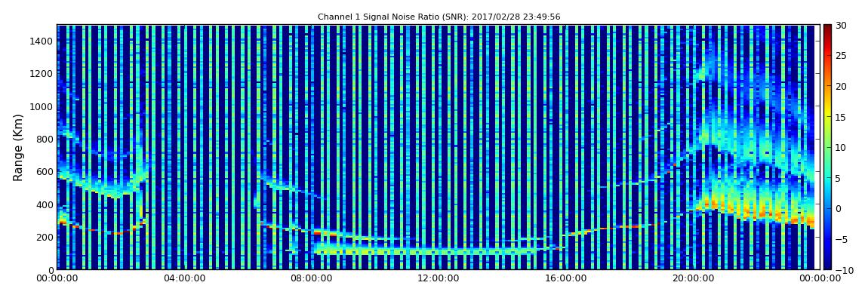Click the 1000 tick on the range axis
The width and height of the screenshot is (868, 307).
point(42,106)
